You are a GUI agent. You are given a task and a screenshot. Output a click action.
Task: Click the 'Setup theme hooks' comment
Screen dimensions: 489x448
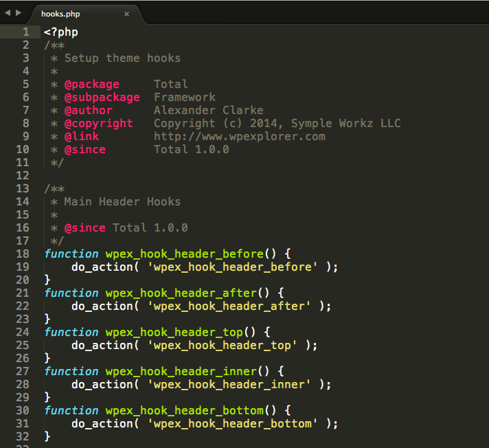click(x=122, y=58)
